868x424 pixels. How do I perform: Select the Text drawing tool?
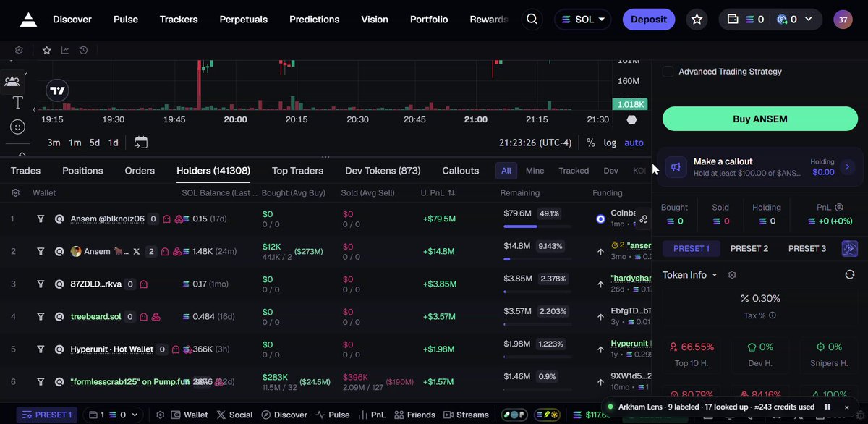17,103
